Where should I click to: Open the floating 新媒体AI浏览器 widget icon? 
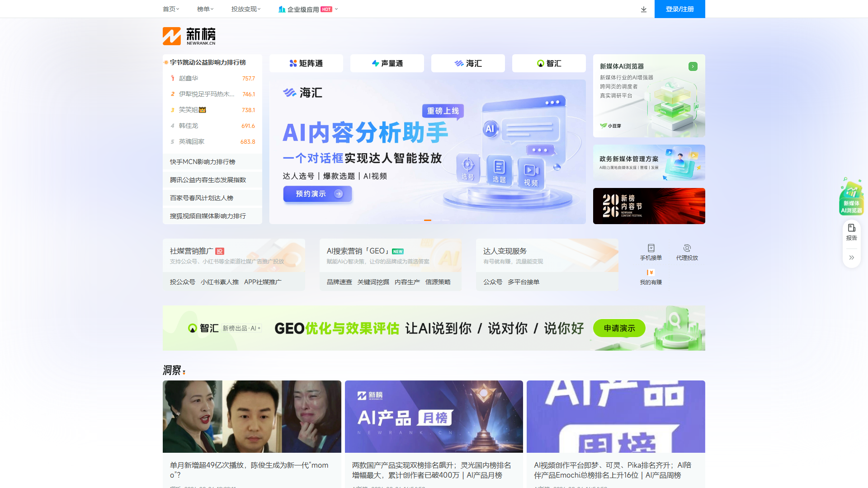click(x=851, y=197)
